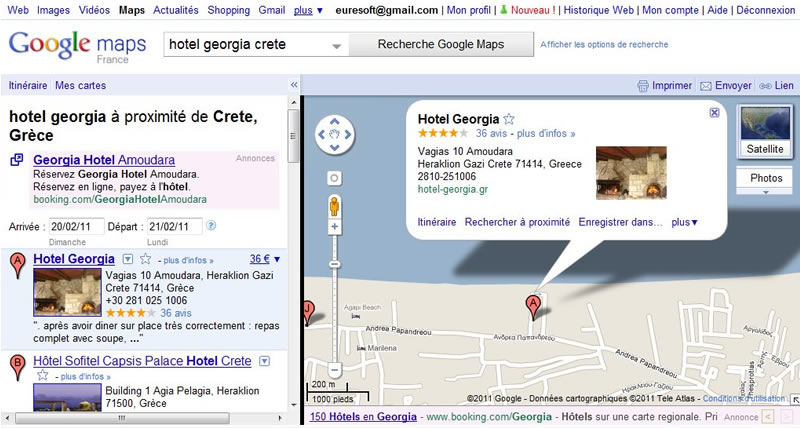This screenshot has width=800, height=428.
Task: Click the pan control compass on the map
Action: pos(334,133)
